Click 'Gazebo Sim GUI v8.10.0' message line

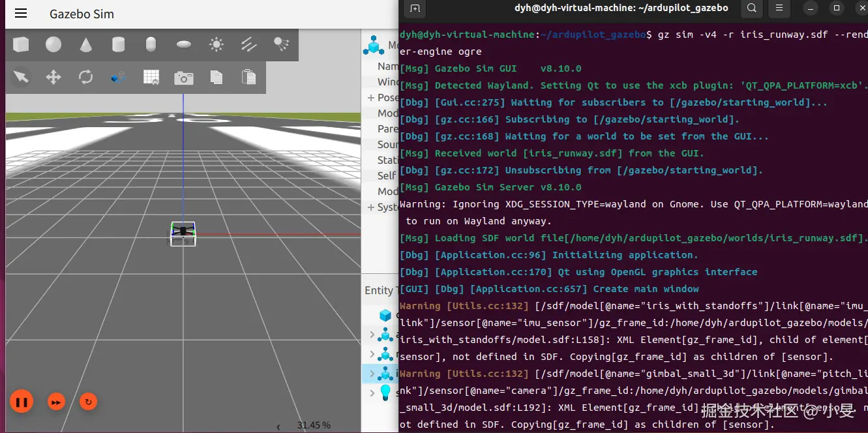pos(490,68)
